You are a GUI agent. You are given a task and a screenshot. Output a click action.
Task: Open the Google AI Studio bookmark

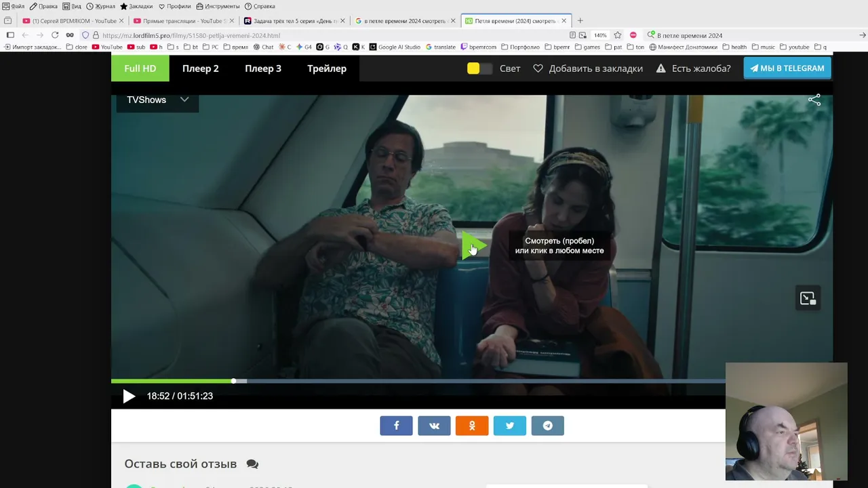click(395, 47)
